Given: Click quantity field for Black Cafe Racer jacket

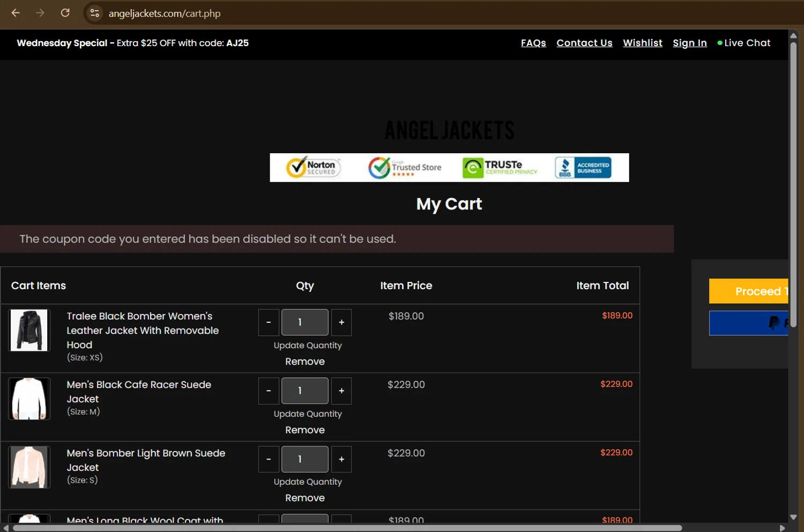Looking at the screenshot, I should point(305,391).
